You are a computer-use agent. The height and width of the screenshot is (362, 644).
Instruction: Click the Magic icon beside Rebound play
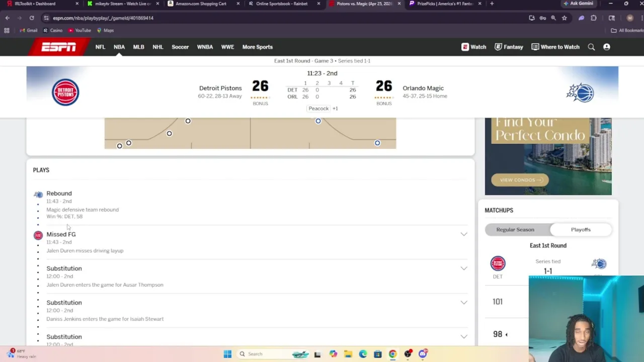point(38,195)
